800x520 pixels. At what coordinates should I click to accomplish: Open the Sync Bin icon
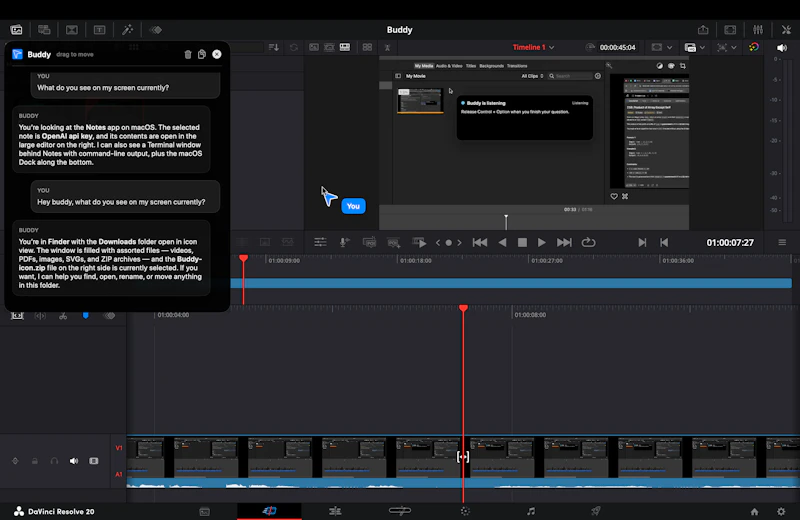[44, 30]
